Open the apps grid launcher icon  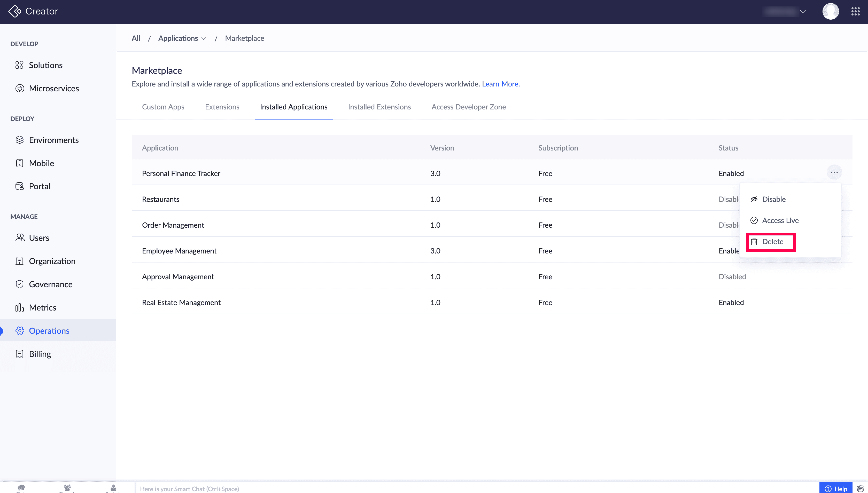tap(855, 12)
